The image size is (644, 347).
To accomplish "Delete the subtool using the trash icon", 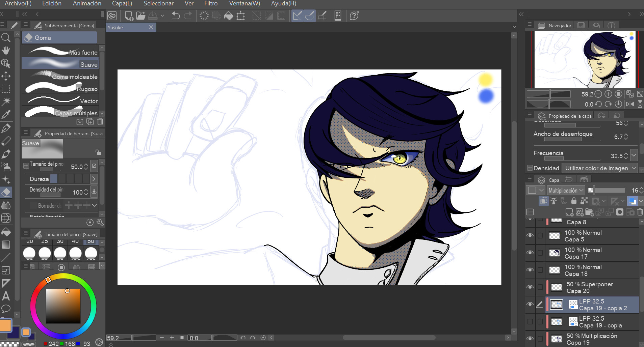I will 100,122.
